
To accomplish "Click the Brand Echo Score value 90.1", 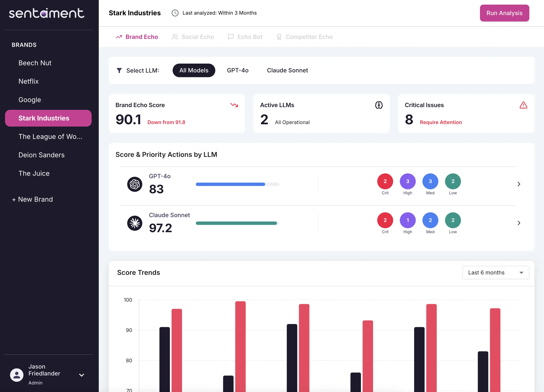I will coord(128,119).
